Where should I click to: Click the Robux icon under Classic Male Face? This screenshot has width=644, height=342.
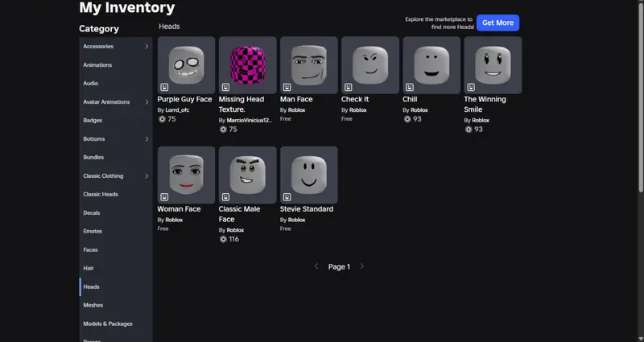(223, 239)
